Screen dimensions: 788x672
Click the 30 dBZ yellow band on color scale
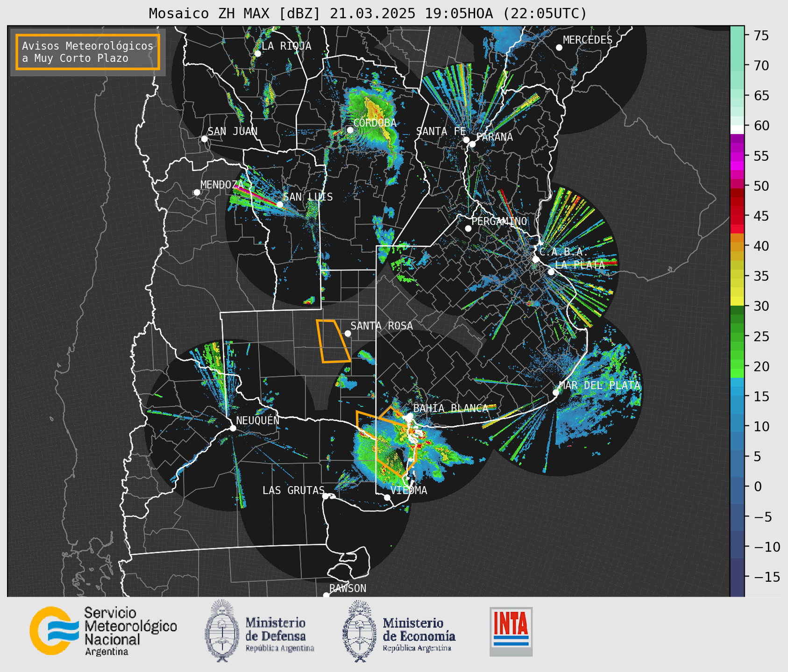click(x=737, y=301)
